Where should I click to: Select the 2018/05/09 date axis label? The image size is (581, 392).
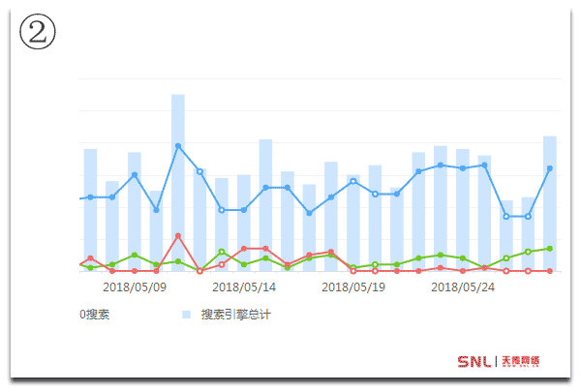coord(135,287)
